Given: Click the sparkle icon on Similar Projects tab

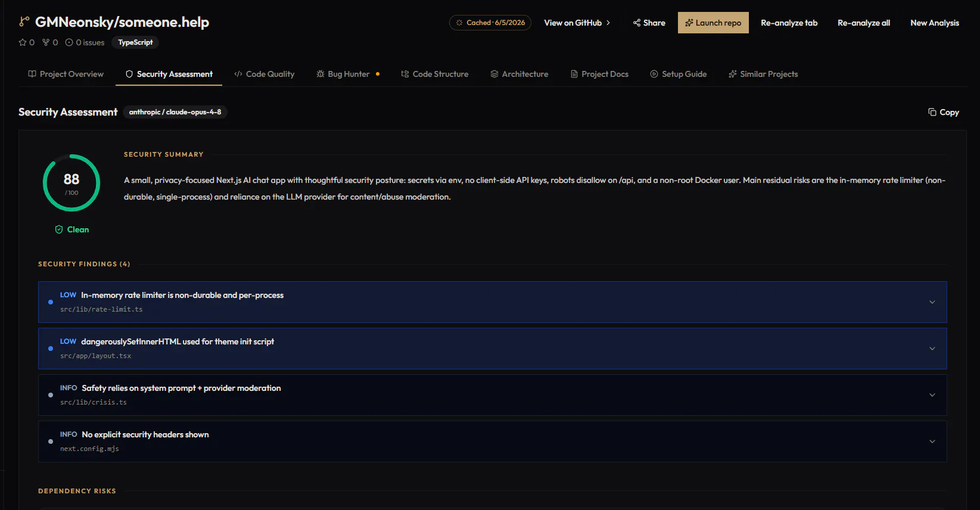Looking at the screenshot, I should click(733, 74).
